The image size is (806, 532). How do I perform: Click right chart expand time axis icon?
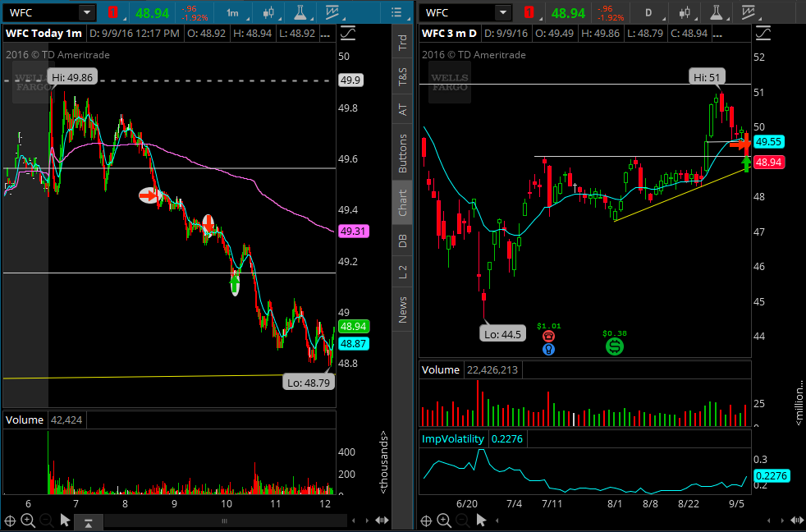(x=799, y=521)
